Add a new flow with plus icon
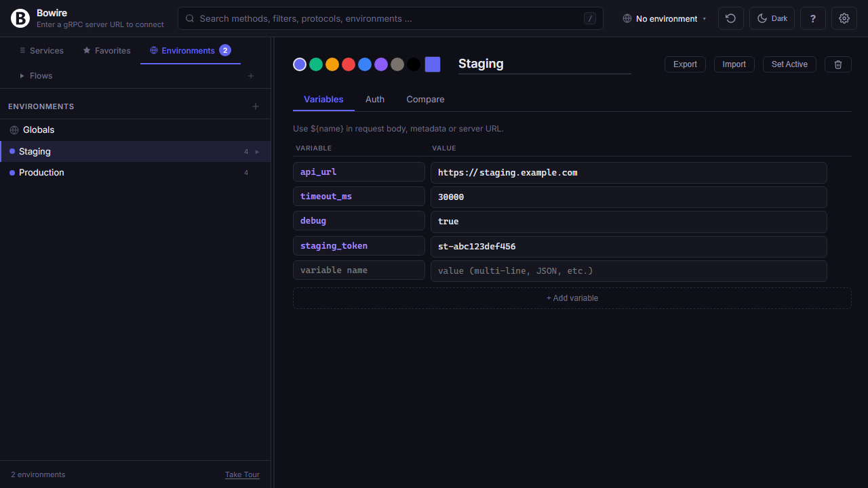The height and width of the screenshot is (488, 868). (x=251, y=76)
